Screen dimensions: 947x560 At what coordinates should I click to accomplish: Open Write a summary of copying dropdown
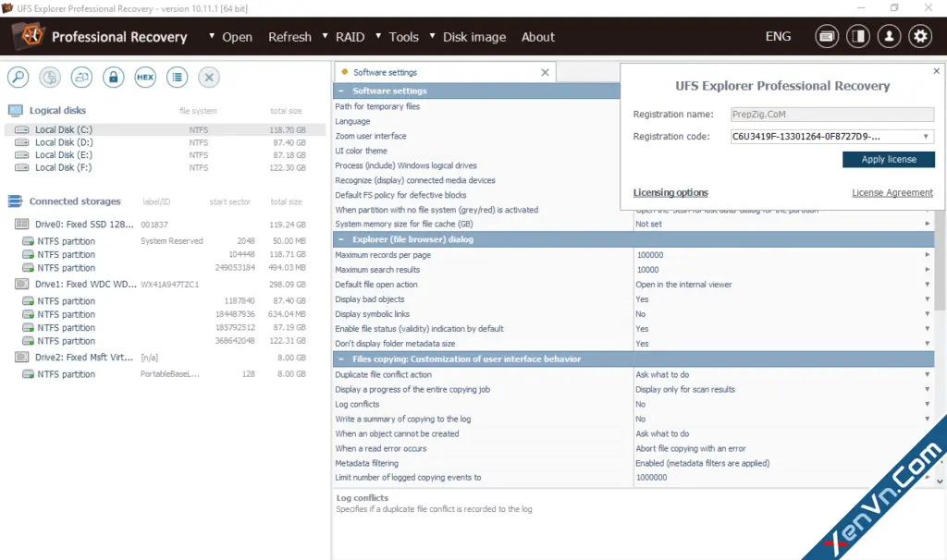click(927, 419)
